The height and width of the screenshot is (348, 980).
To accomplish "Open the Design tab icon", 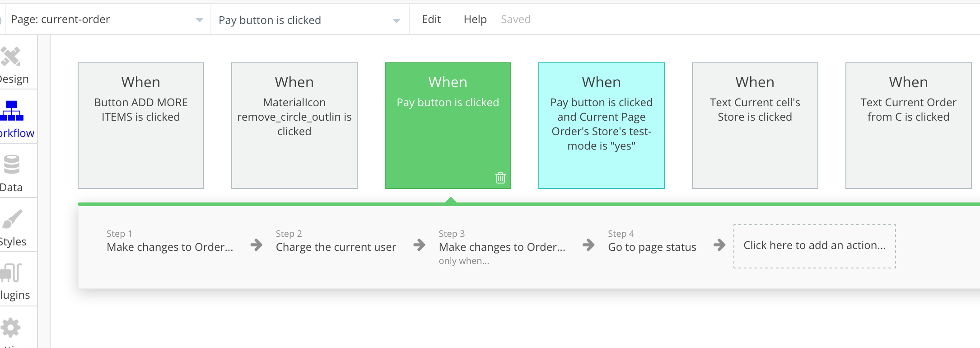I will [x=11, y=57].
